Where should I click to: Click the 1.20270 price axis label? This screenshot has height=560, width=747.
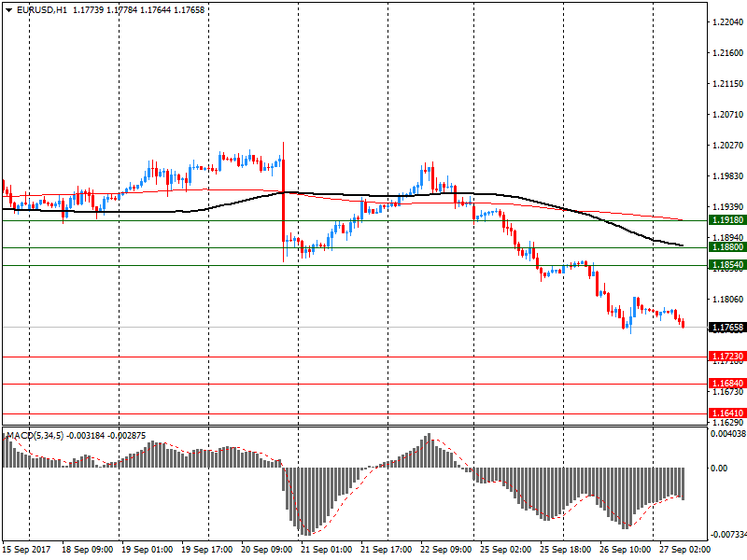point(727,146)
